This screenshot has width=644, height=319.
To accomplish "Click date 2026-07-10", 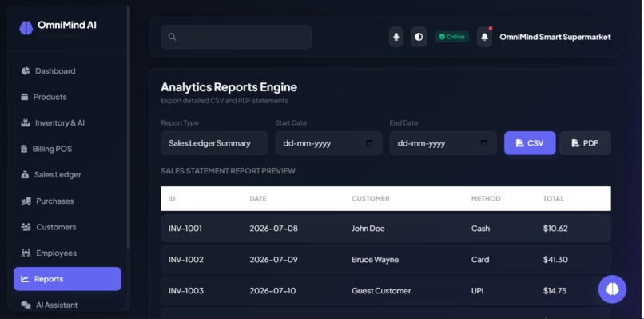I will (x=272, y=291).
